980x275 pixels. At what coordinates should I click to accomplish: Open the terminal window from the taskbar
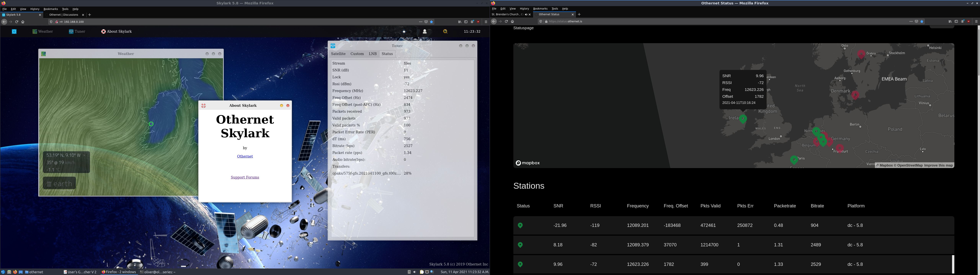coord(158,272)
